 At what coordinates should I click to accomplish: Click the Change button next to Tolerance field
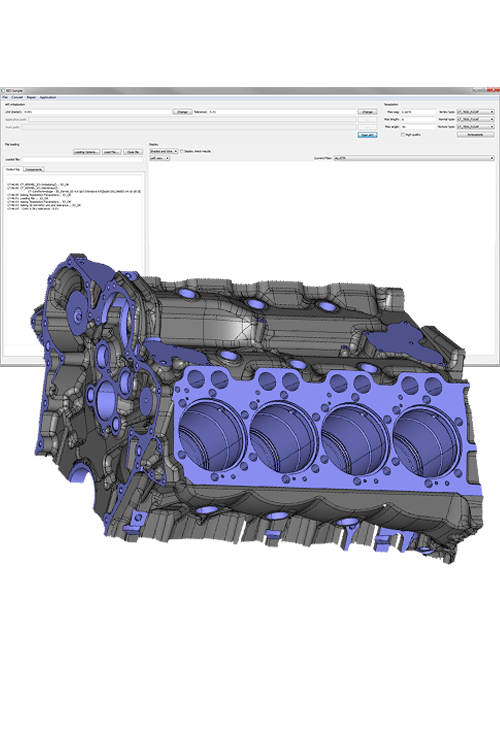(x=367, y=112)
